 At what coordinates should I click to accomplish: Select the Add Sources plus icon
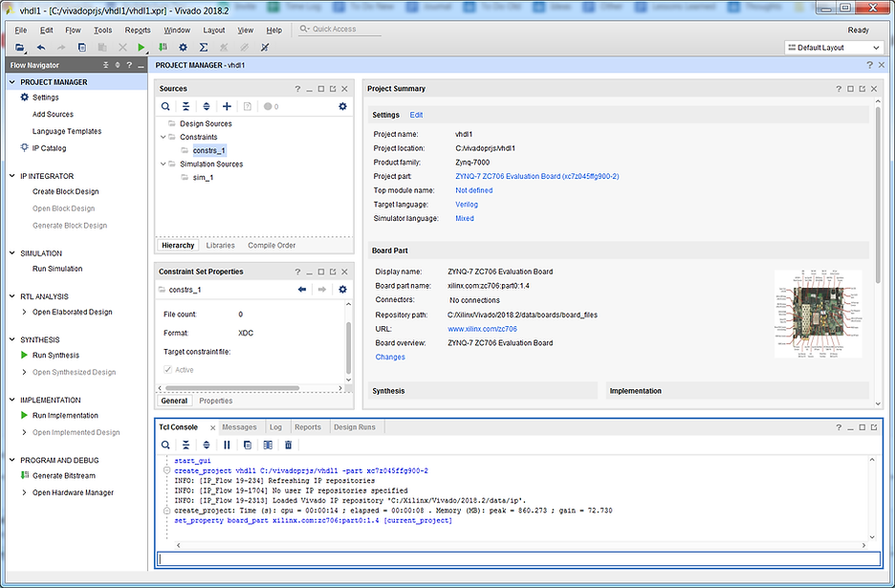point(226,107)
